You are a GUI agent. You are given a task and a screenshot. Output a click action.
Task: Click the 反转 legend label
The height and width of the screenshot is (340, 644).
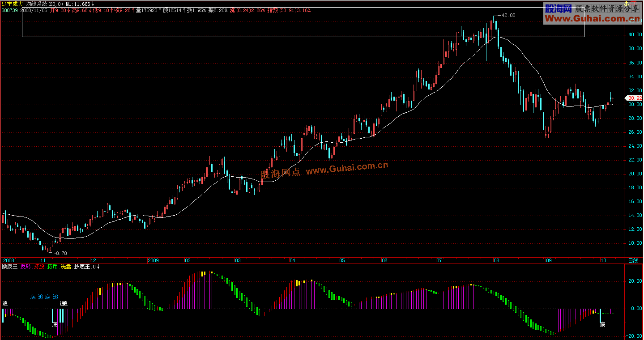tap(26, 267)
